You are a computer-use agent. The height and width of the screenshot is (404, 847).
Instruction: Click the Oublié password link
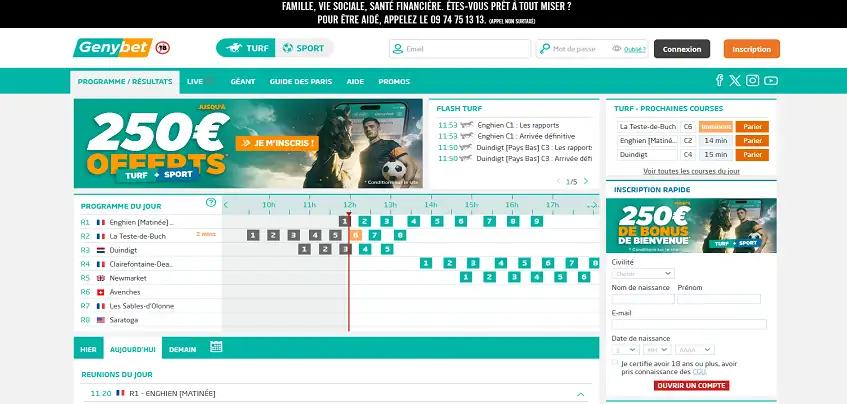pos(635,49)
